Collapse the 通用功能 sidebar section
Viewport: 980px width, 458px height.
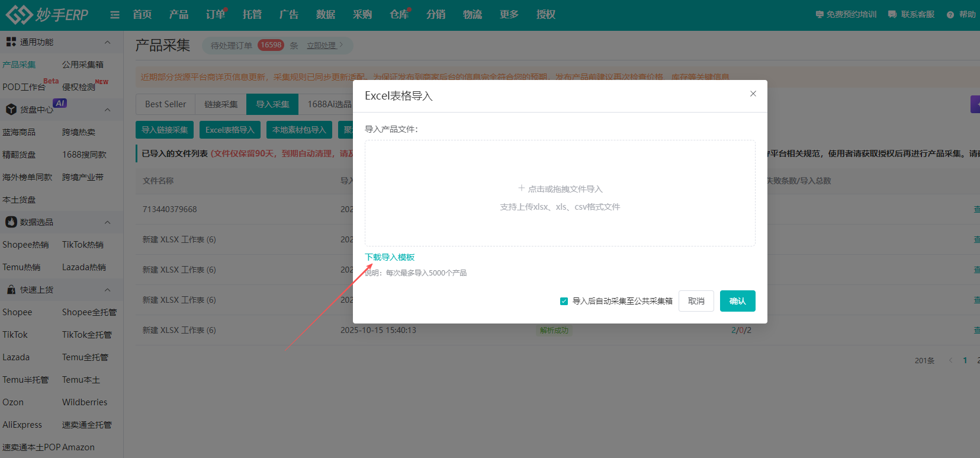[x=107, y=42]
